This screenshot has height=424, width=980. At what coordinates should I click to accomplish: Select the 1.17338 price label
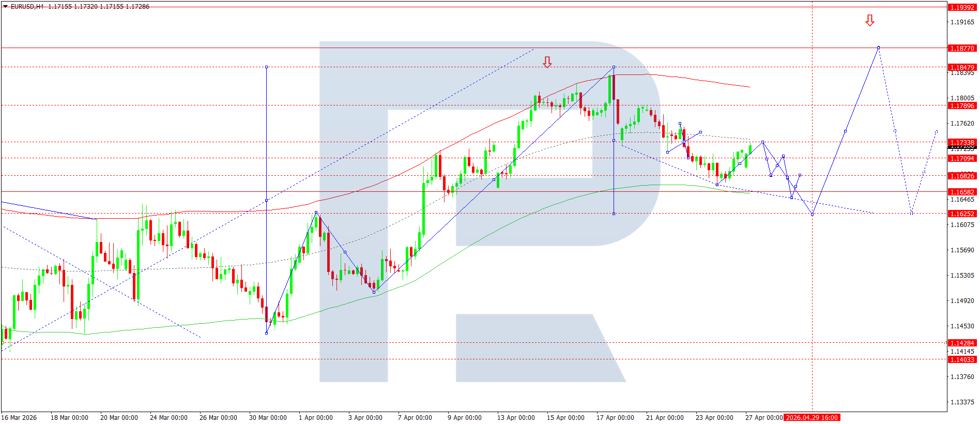(x=961, y=142)
